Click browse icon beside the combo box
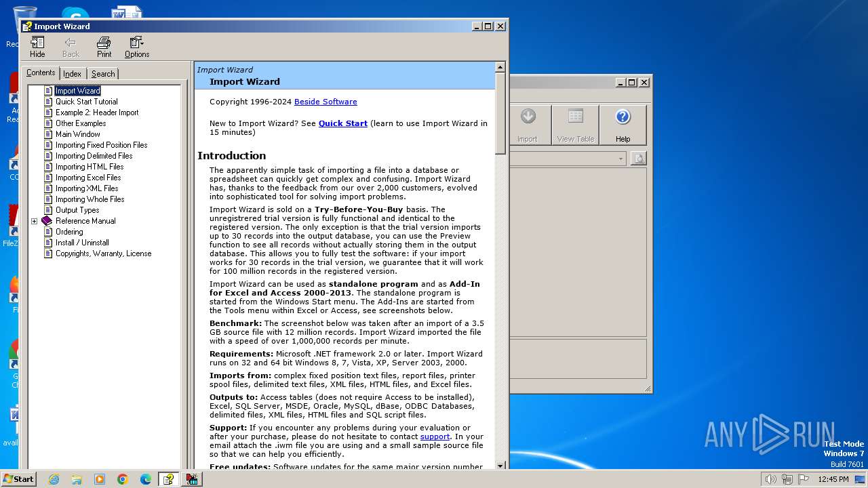The image size is (868, 488). click(638, 158)
